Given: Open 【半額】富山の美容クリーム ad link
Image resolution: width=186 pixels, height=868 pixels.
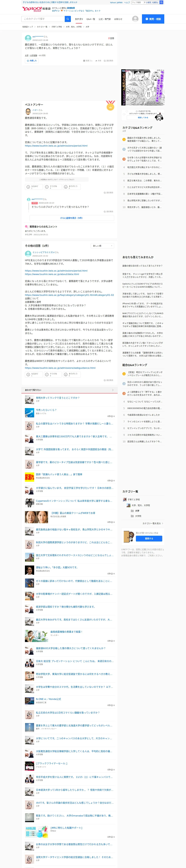Looking at the screenshot, I should point(73,513).
